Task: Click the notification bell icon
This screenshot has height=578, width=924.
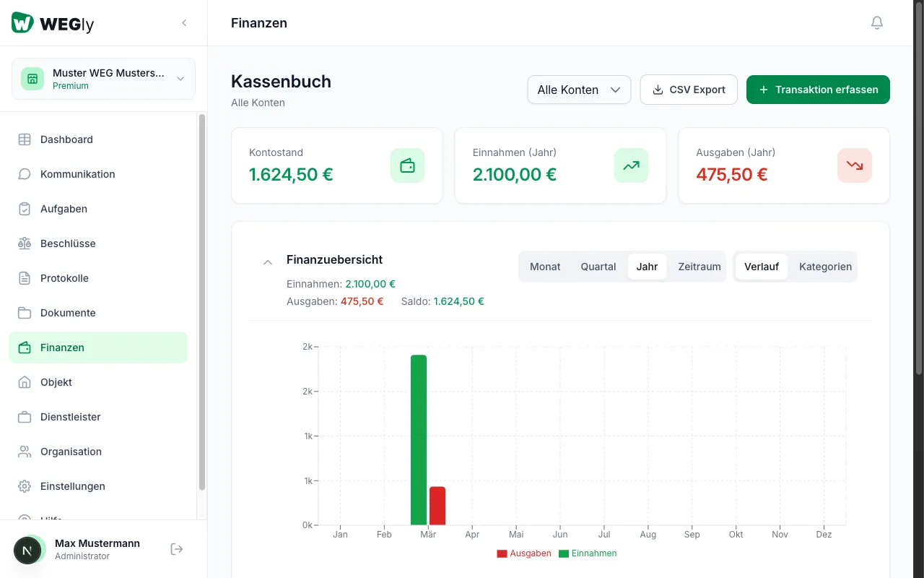Action: tap(877, 23)
